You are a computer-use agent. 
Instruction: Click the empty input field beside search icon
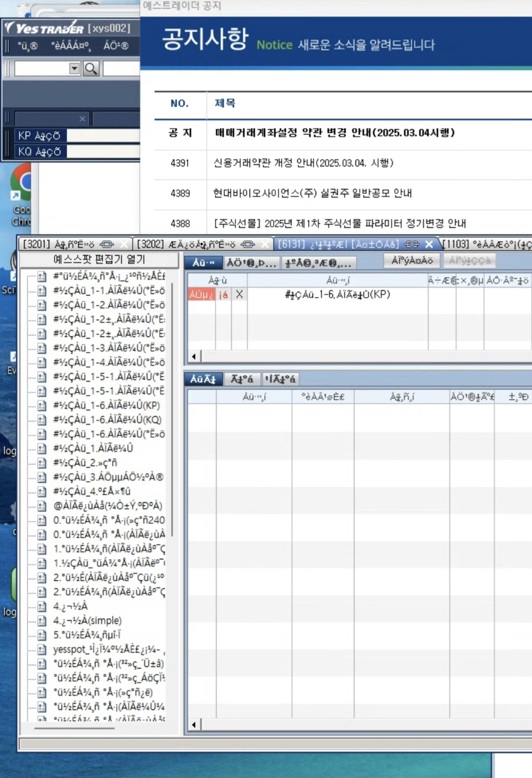121,69
